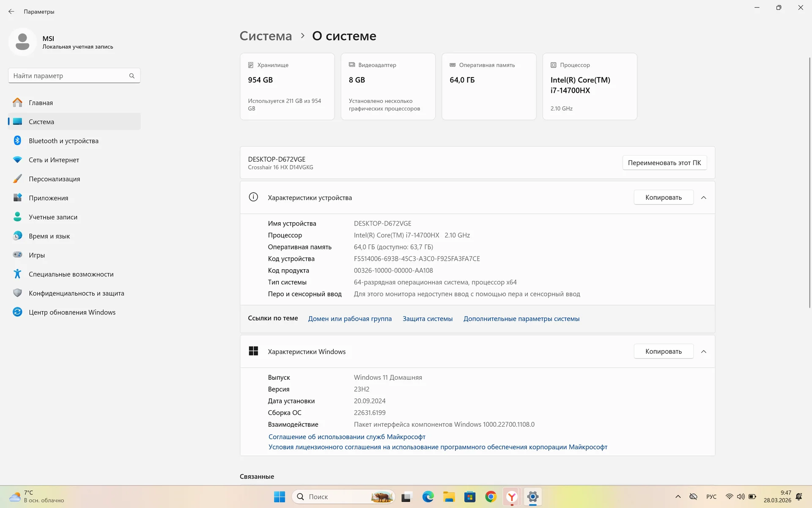This screenshot has width=812, height=508.
Task: Open Дополнительные параметры системы link
Action: point(521,319)
